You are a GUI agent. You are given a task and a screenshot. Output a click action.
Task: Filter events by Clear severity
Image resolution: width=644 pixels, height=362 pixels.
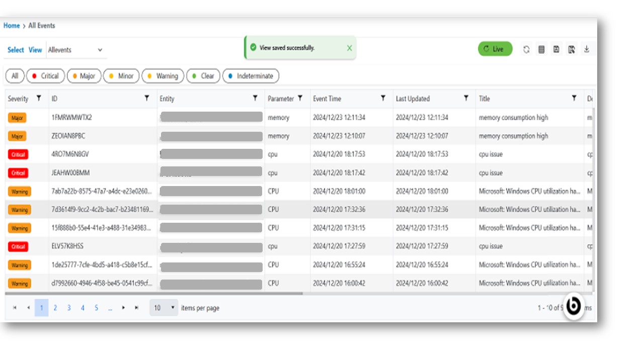[x=203, y=76]
